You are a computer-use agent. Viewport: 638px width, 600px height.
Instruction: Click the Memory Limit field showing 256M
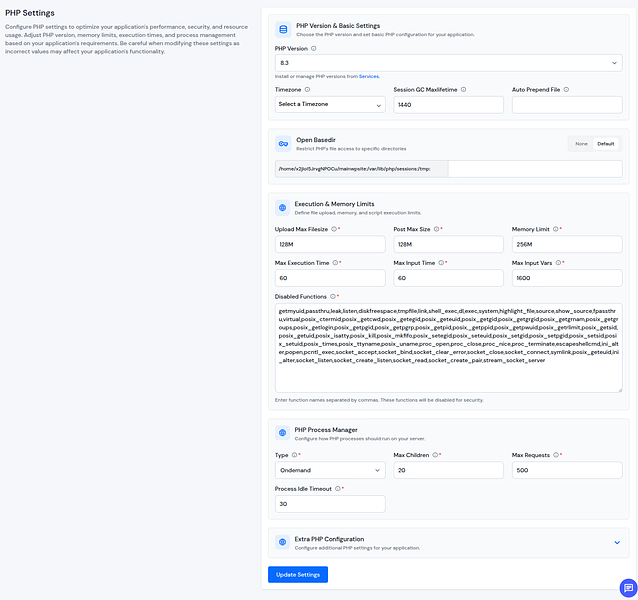coord(567,244)
